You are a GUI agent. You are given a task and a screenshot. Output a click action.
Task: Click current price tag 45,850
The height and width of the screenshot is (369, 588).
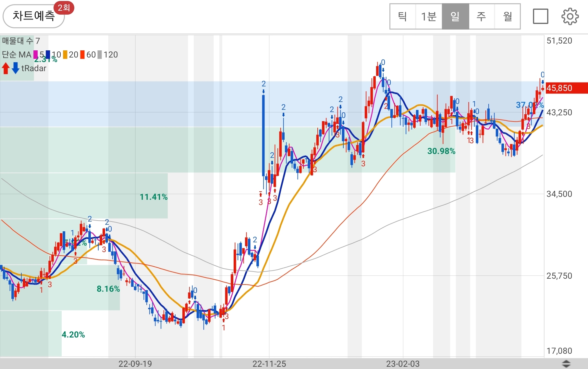(566, 88)
